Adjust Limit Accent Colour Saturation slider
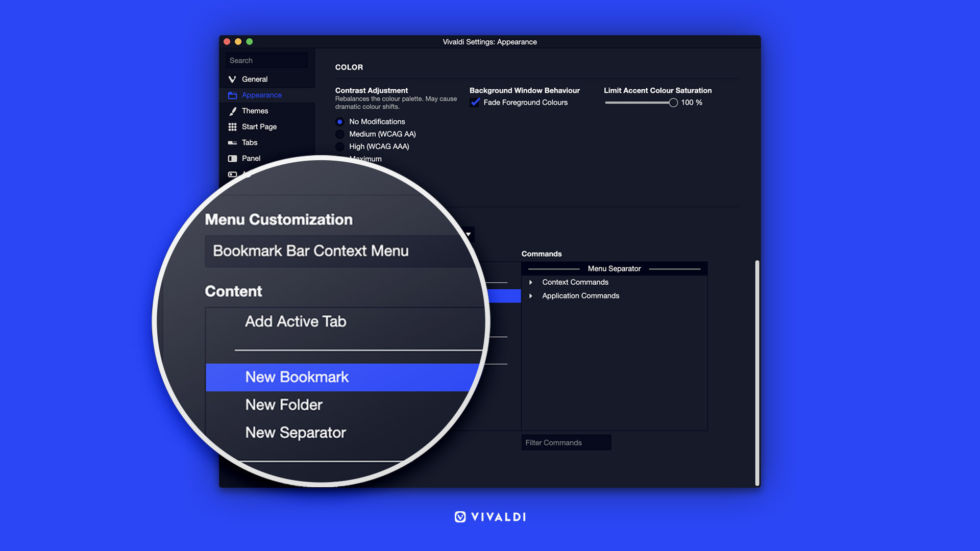This screenshot has height=551, width=980. coord(673,102)
